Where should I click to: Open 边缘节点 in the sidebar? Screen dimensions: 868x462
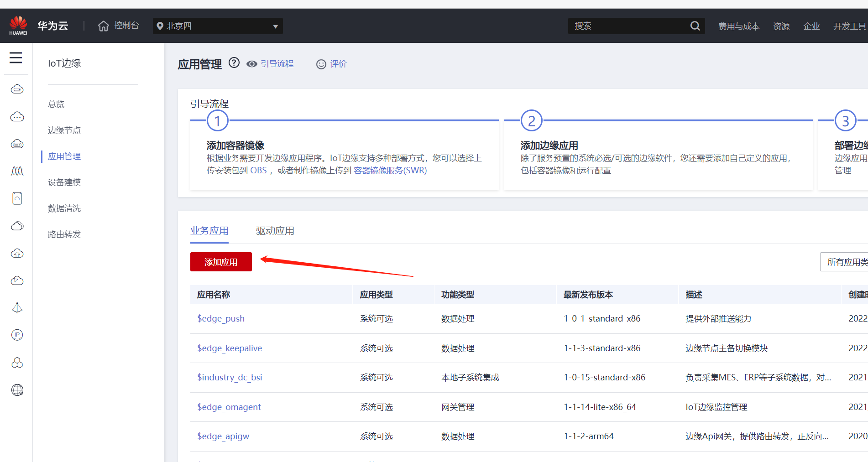coord(64,130)
